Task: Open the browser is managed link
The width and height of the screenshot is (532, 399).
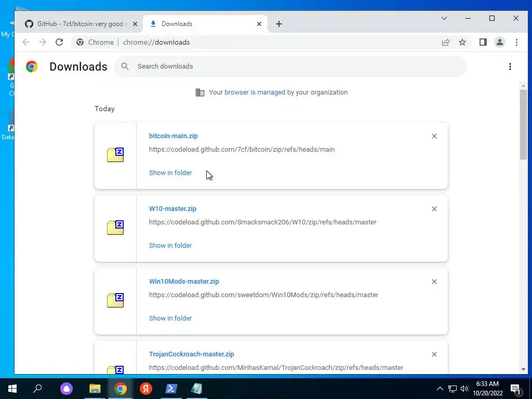Action: (255, 92)
